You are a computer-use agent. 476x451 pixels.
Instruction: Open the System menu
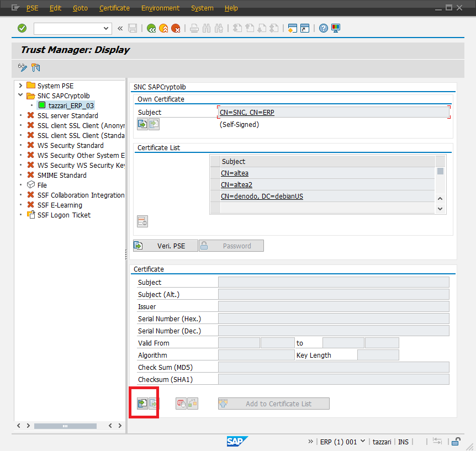pyautogui.click(x=202, y=8)
